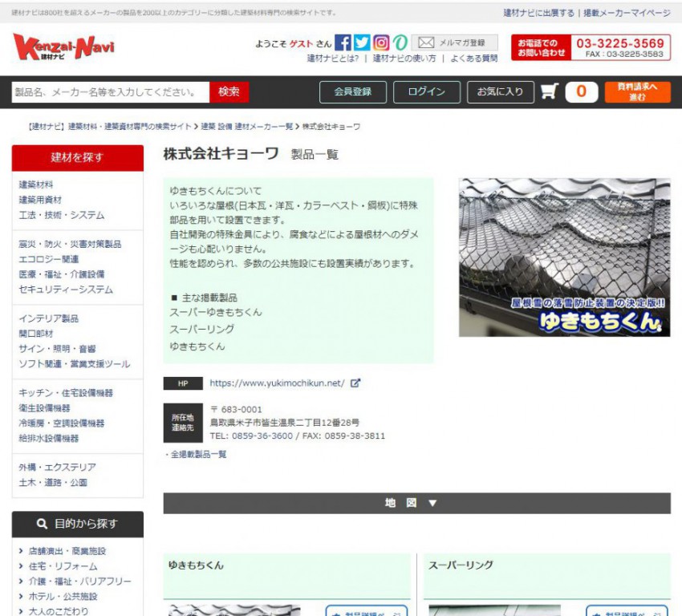Screen dimensions: 682x616
Task: Select キッチン・住宅設備機器 category
Action: pyautogui.click(x=66, y=392)
